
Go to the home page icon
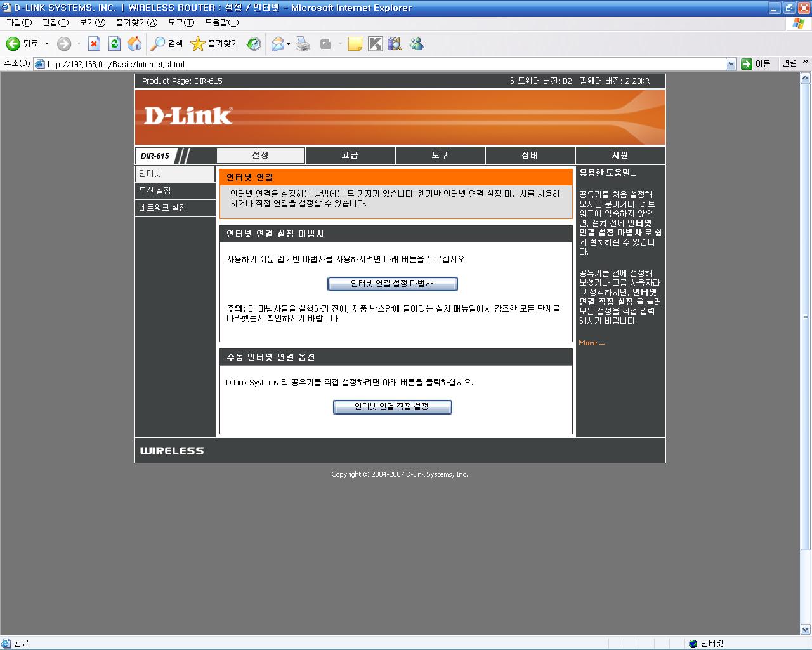pos(134,44)
